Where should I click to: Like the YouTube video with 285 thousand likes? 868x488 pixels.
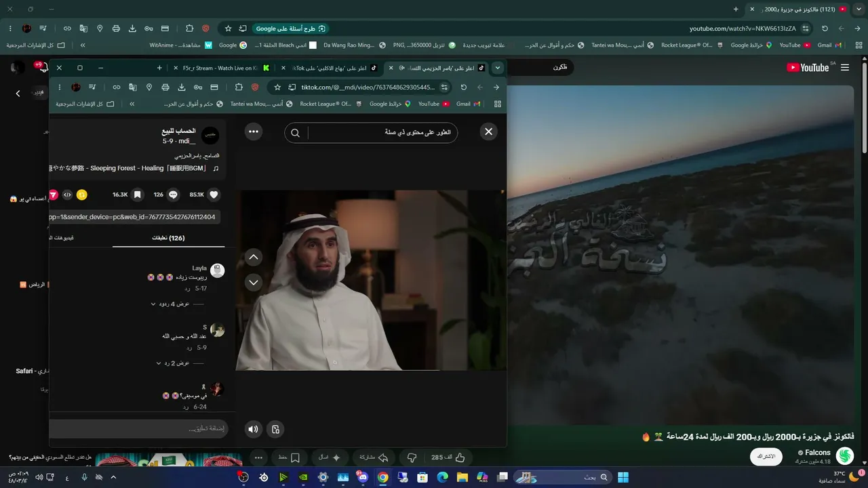pos(449,457)
